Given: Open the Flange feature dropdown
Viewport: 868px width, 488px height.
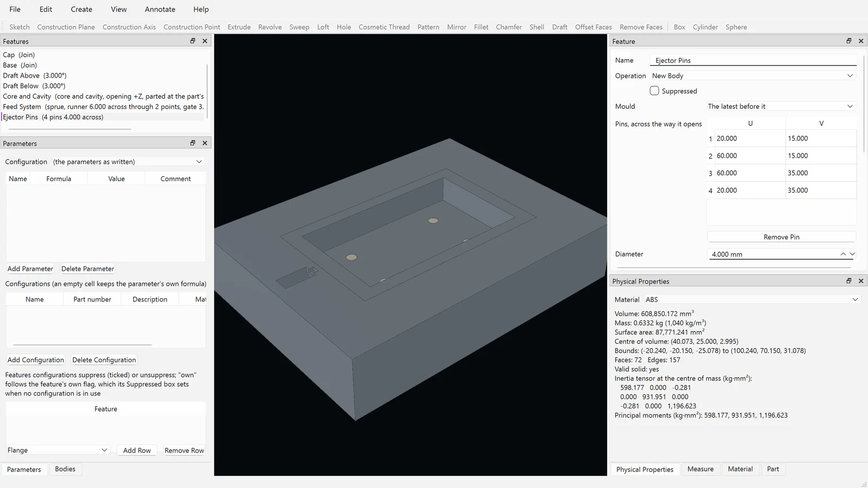Looking at the screenshot, I should click(58, 450).
